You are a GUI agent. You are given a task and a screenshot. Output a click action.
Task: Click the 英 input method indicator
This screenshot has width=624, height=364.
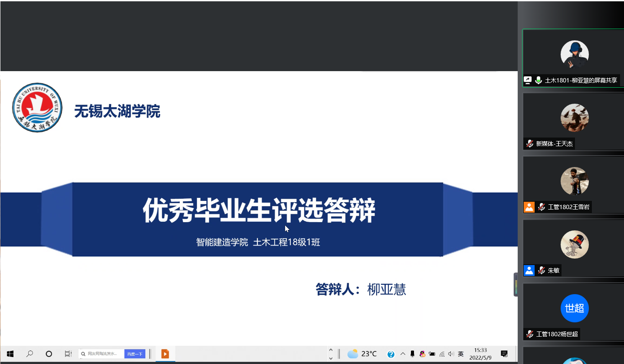coord(460,354)
